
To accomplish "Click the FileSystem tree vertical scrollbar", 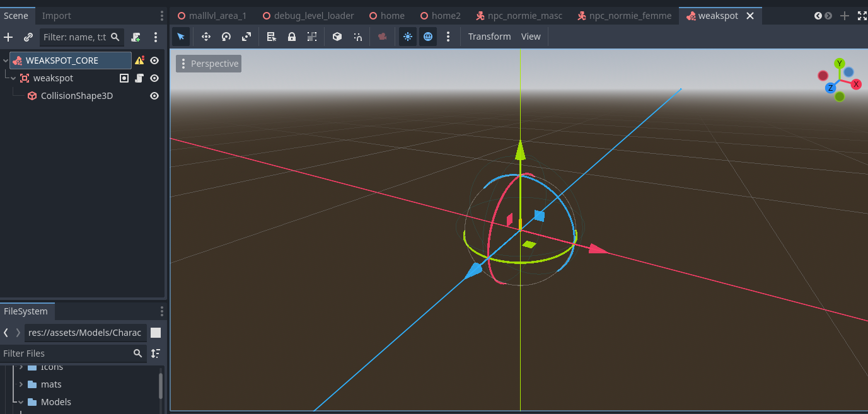I will (161, 386).
